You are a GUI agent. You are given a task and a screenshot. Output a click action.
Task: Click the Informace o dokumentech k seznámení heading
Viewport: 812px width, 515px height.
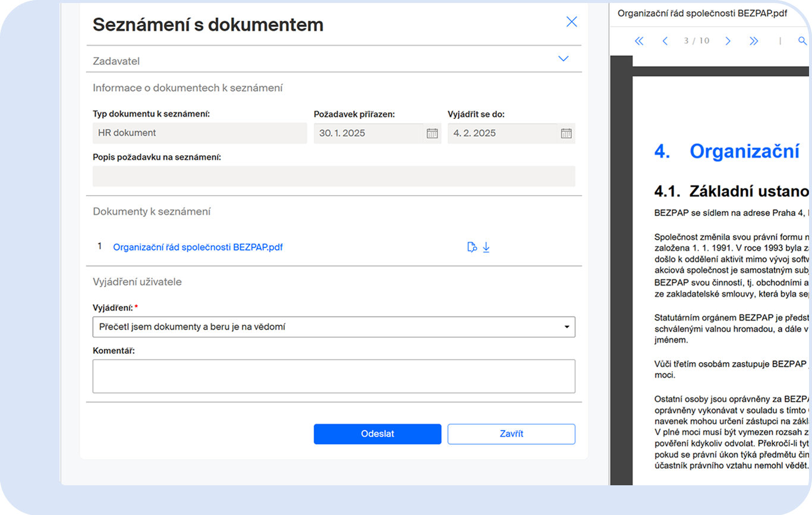pos(188,88)
